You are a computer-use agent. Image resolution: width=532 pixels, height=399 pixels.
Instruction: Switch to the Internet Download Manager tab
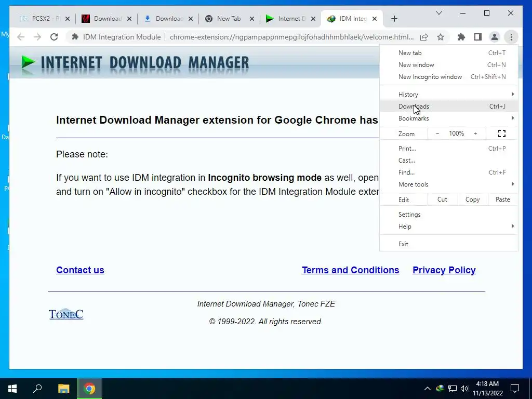click(290, 19)
